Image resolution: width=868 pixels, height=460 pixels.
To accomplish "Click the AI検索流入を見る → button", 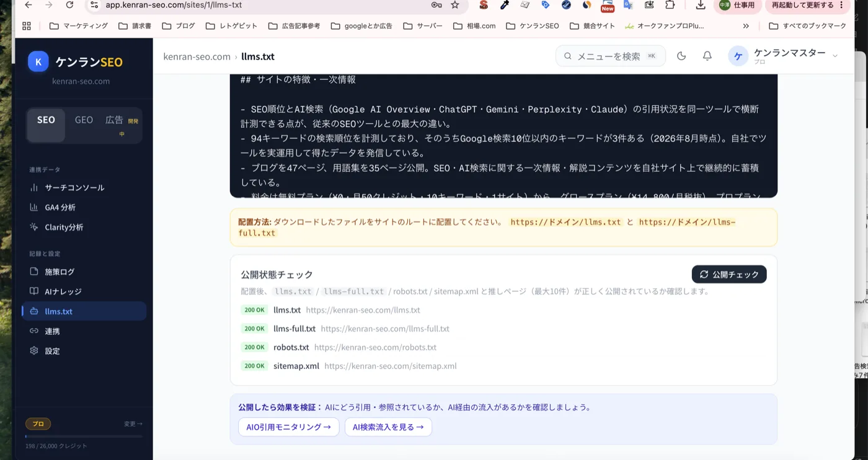I will coord(388,427).
